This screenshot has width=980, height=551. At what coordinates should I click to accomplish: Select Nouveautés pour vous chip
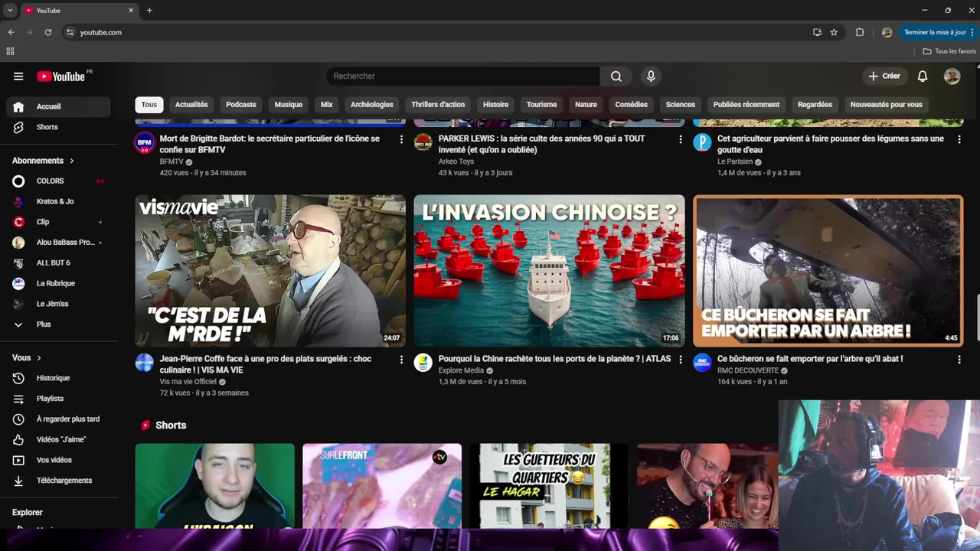[886, 105]
